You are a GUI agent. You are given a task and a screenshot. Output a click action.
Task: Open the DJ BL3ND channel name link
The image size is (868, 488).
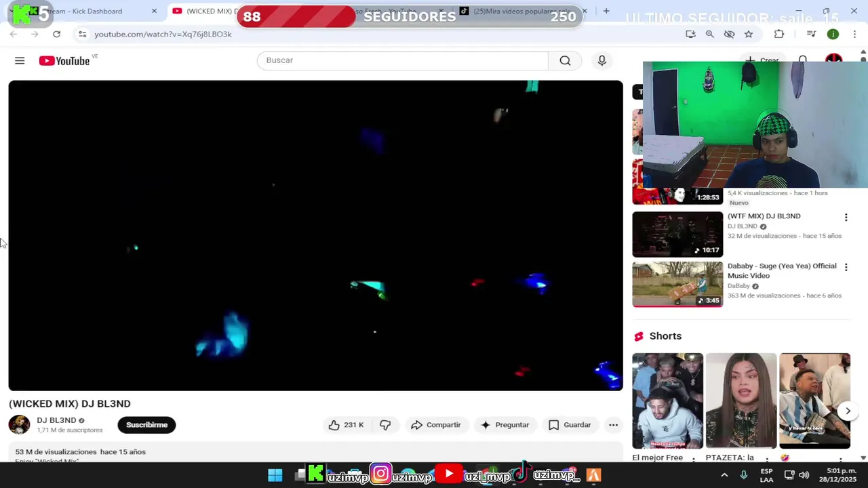56,420
